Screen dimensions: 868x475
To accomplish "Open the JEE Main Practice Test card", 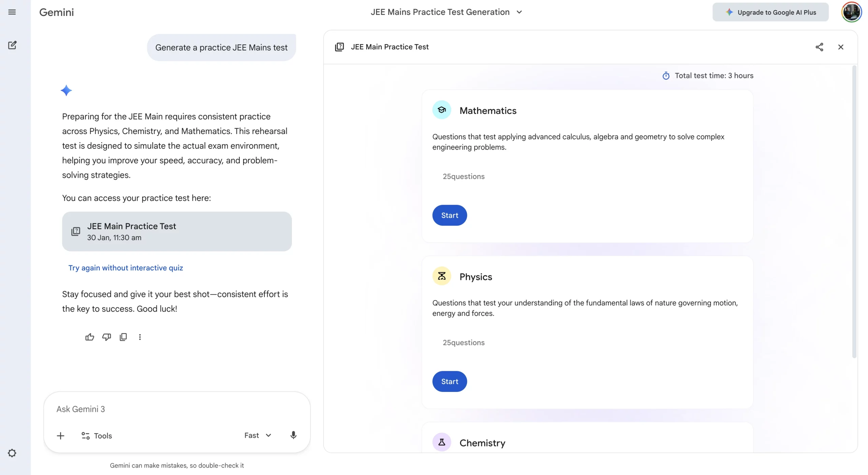I will tap(177, 231).
